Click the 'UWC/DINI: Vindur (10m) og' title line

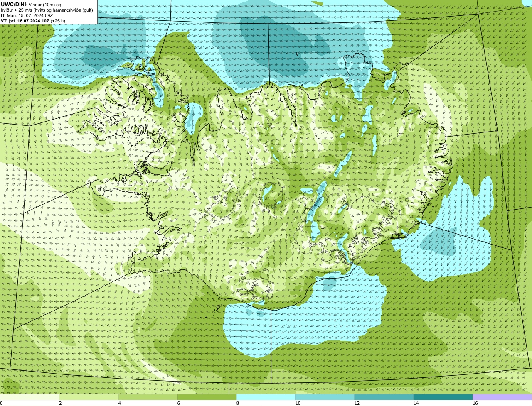pyautogui.click(x=31, y=4)
